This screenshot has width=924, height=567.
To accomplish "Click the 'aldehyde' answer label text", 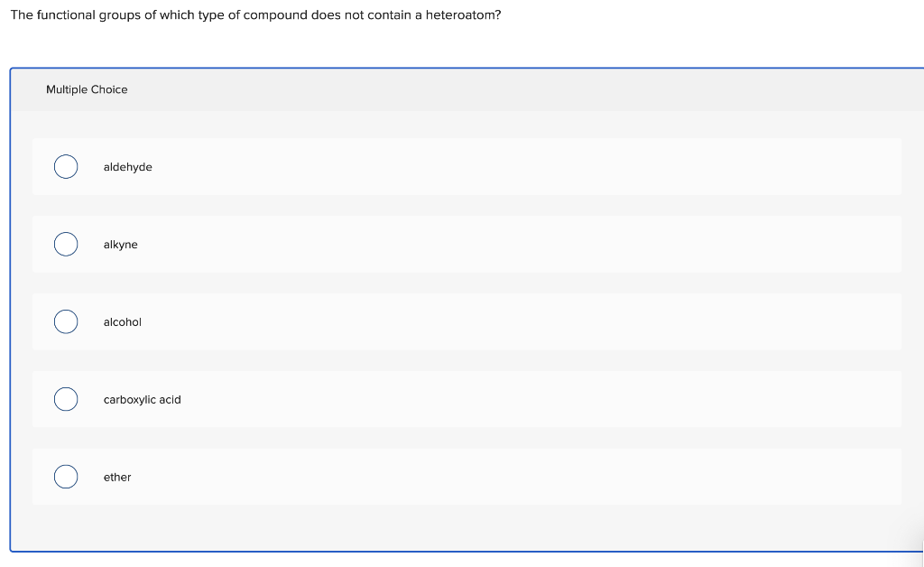I will point(128,167).
